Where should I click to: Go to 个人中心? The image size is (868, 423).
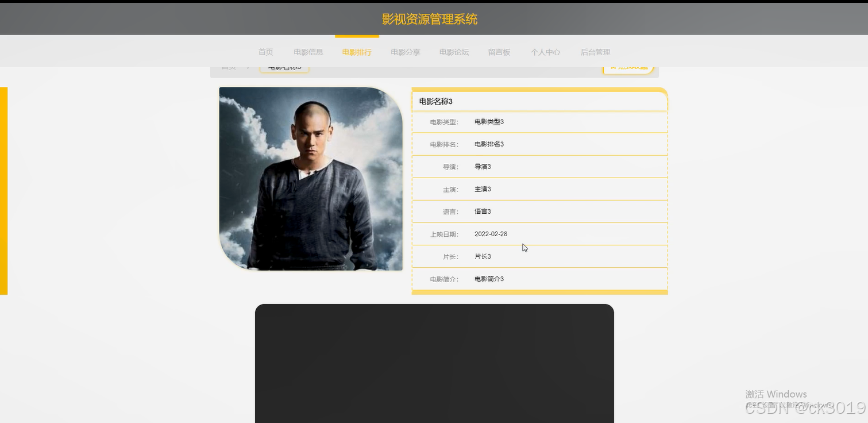coord(545,52)
